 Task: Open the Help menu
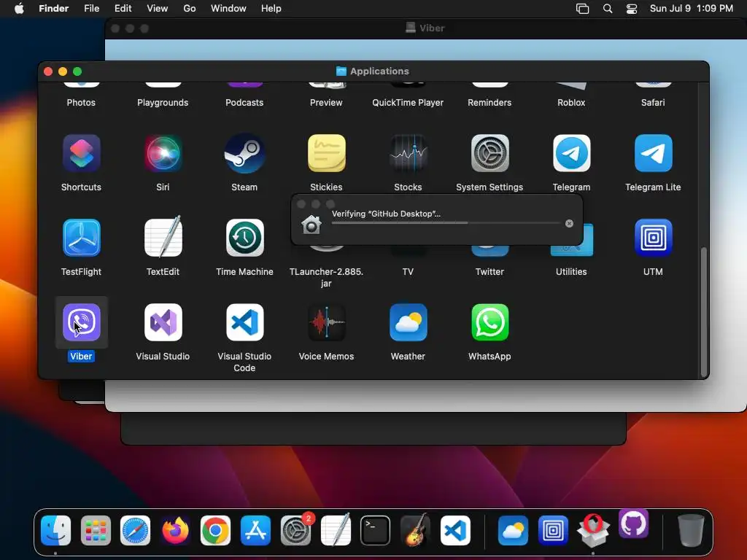[x=271, y=9]
